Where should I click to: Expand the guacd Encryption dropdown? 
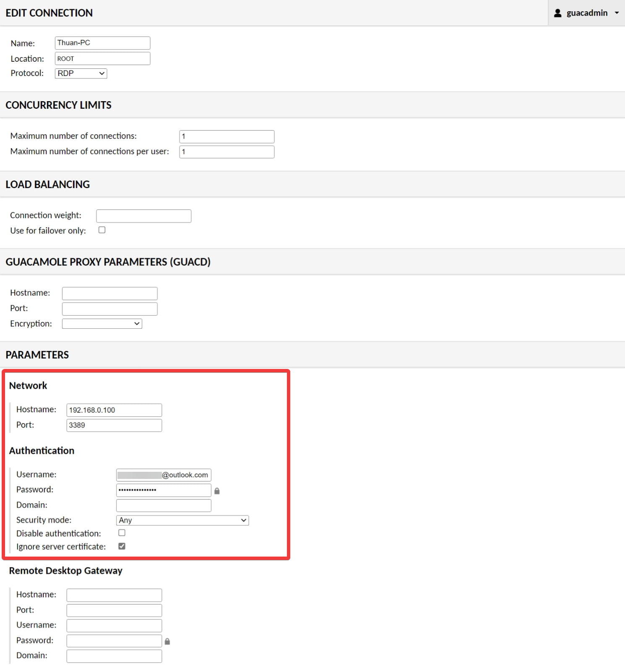102,324
